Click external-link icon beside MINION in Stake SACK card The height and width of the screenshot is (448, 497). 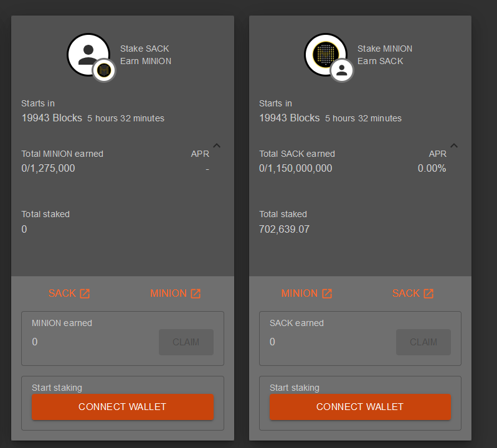196,294
